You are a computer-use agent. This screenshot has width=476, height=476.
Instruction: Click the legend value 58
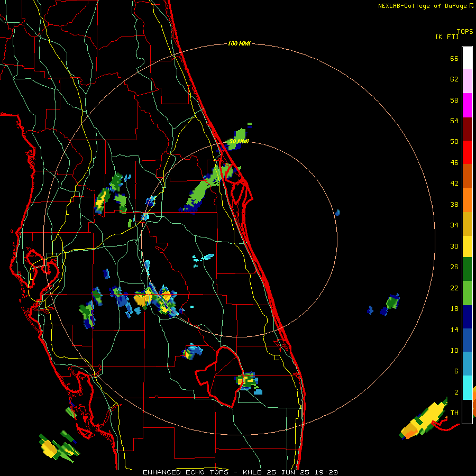454,100
